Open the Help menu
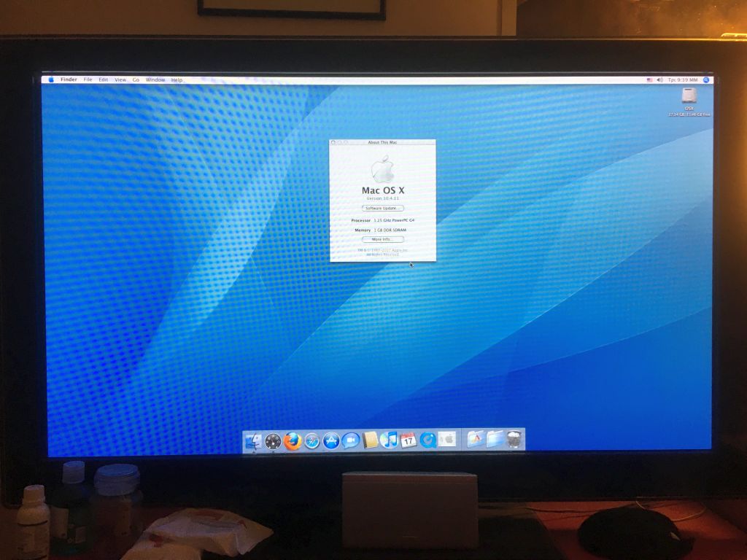747x560 pixels. [x=177, y=80]
